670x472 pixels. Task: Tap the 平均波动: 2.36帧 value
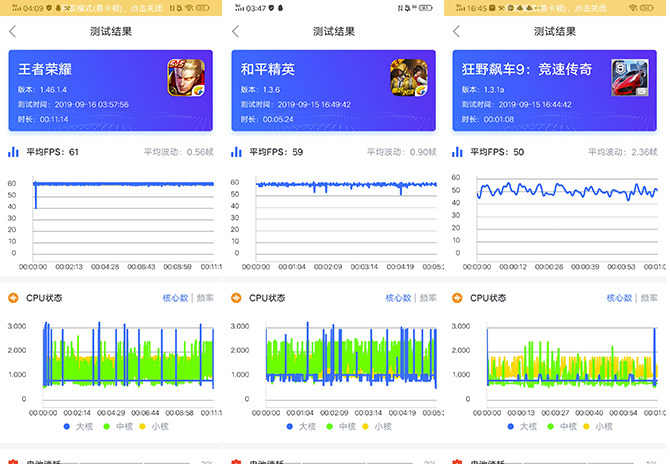623,152
